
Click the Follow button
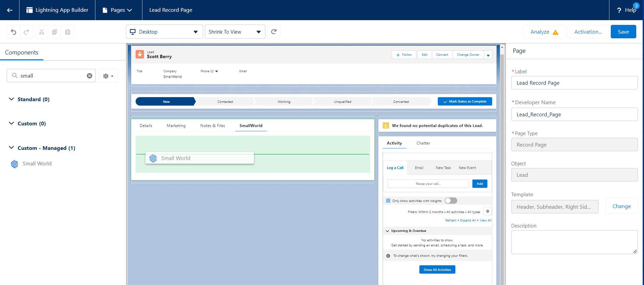[404, 55]
